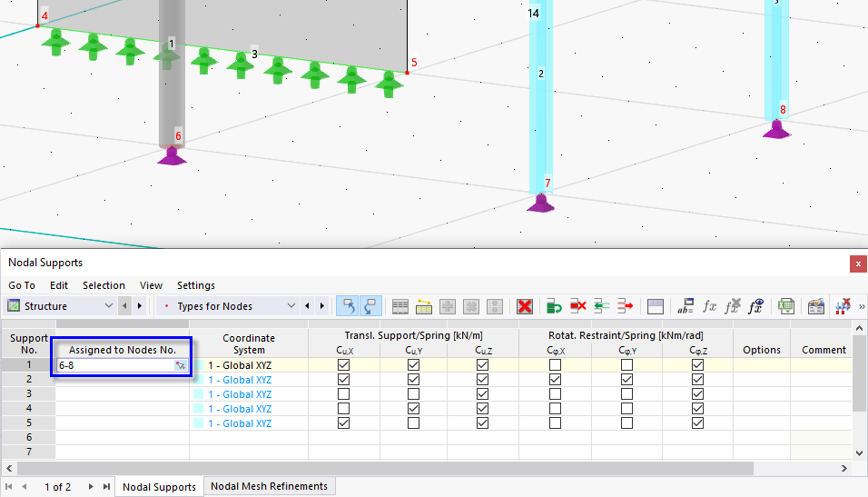
Task: Toggle Cu,Y checkbox for support 3
Action: coord(413,394)
